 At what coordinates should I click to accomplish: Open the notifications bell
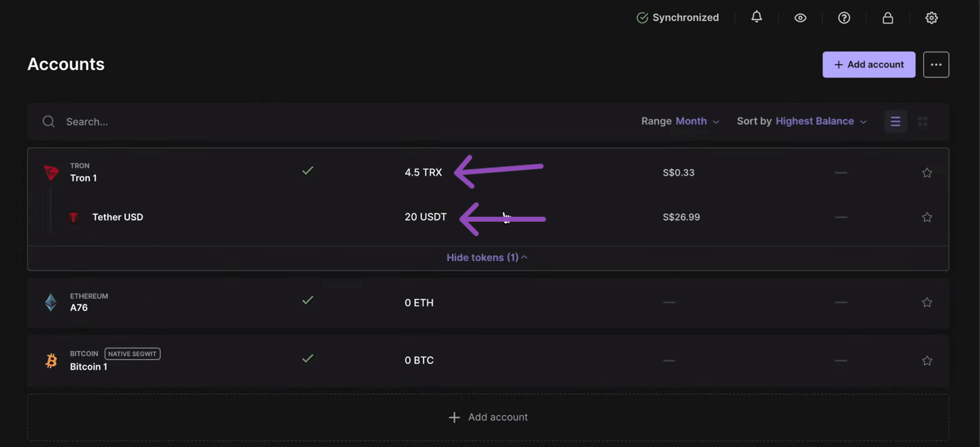click(756, 17)
